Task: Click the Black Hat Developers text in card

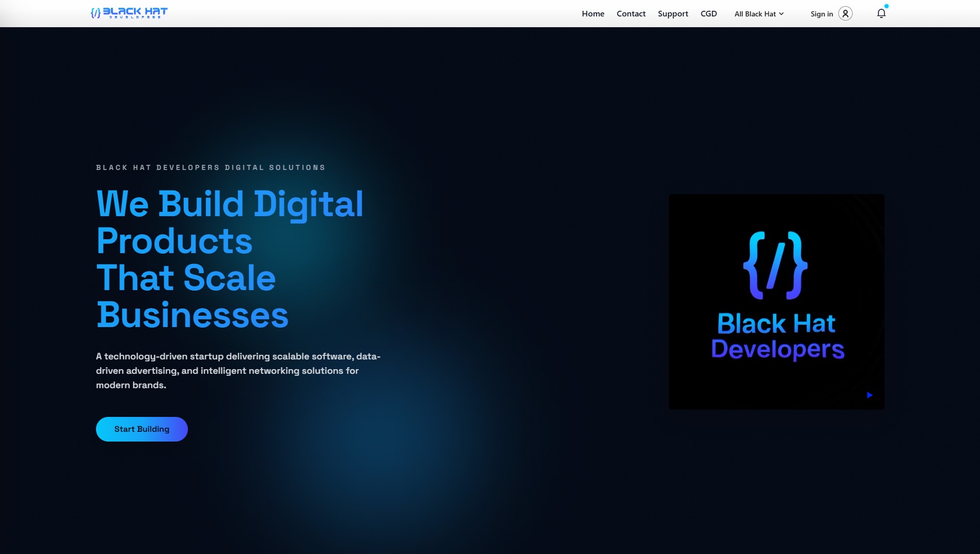Action: 777,336
